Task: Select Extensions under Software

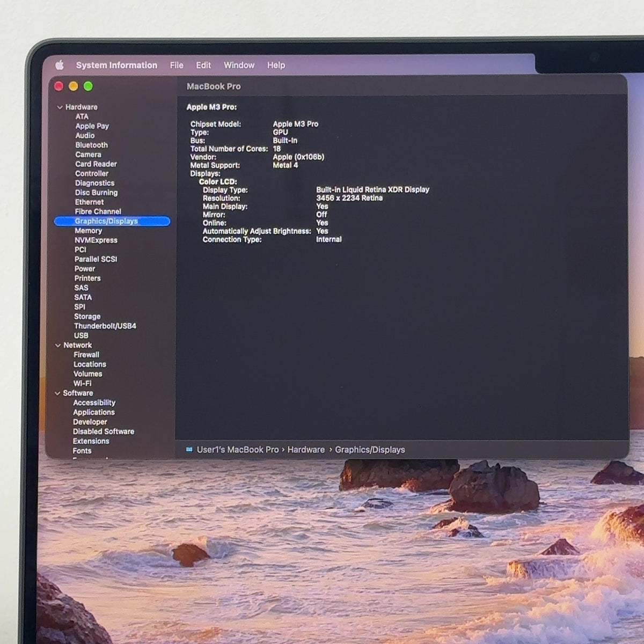Action: 91,441
